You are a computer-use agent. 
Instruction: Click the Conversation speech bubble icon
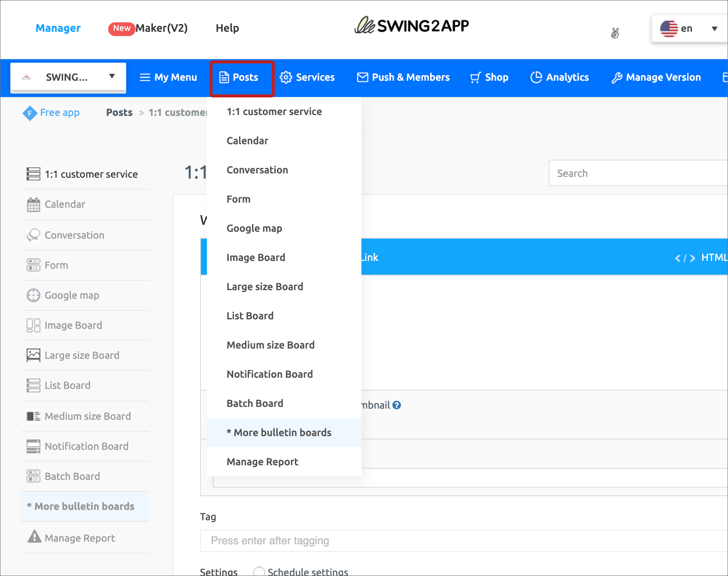click(x=33, y=235)
